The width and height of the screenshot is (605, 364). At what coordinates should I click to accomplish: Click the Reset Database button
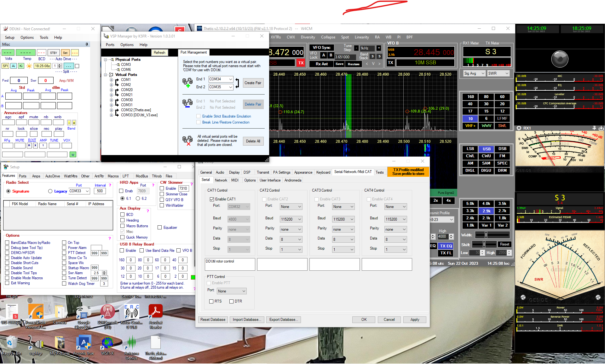pyautogui.click(x=213, y=320)
